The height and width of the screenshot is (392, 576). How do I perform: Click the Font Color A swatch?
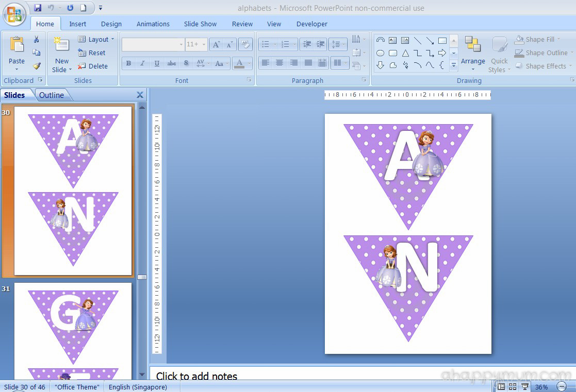point(239,63)
